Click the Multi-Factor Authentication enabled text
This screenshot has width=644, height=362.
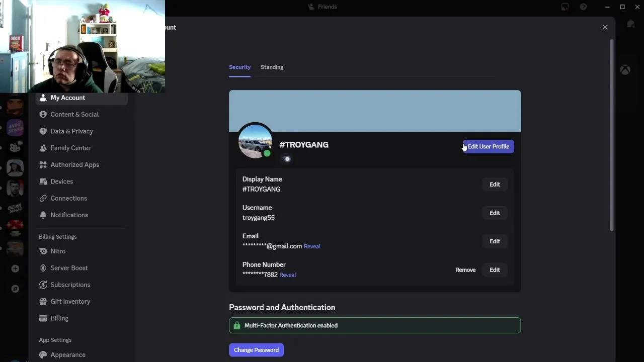coord(291,325)
